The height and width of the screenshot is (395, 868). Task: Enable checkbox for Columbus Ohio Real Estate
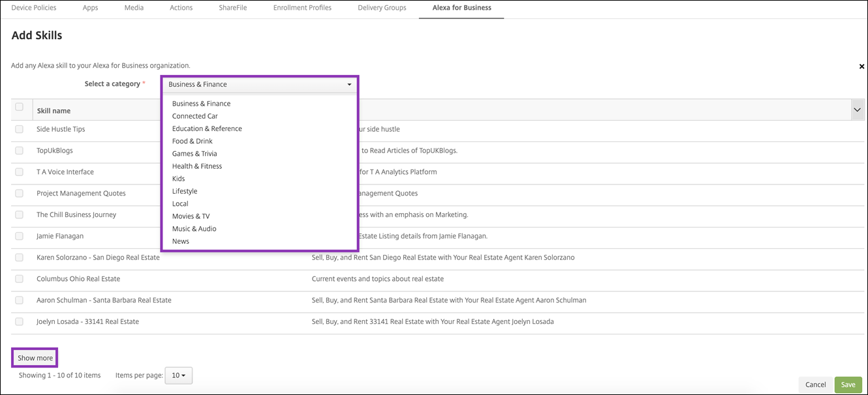pyautogui.click(x=19, y=279)
